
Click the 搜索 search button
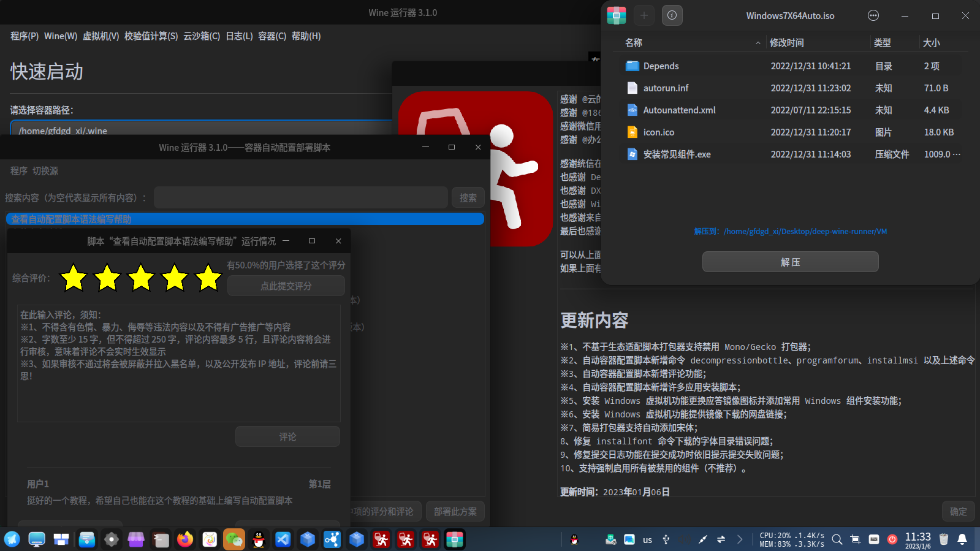[x=468, y=197]
